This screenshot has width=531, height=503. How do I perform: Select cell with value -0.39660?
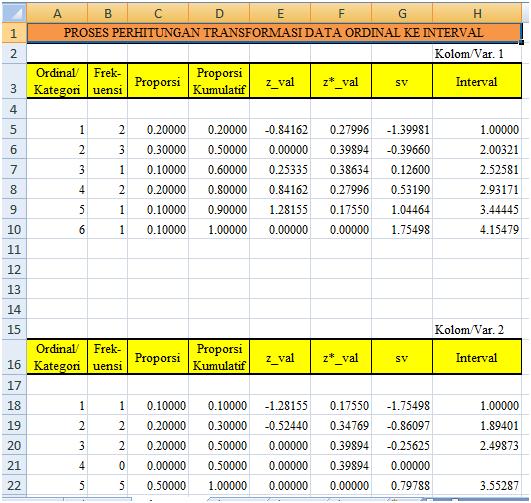(x=402, y=149)
